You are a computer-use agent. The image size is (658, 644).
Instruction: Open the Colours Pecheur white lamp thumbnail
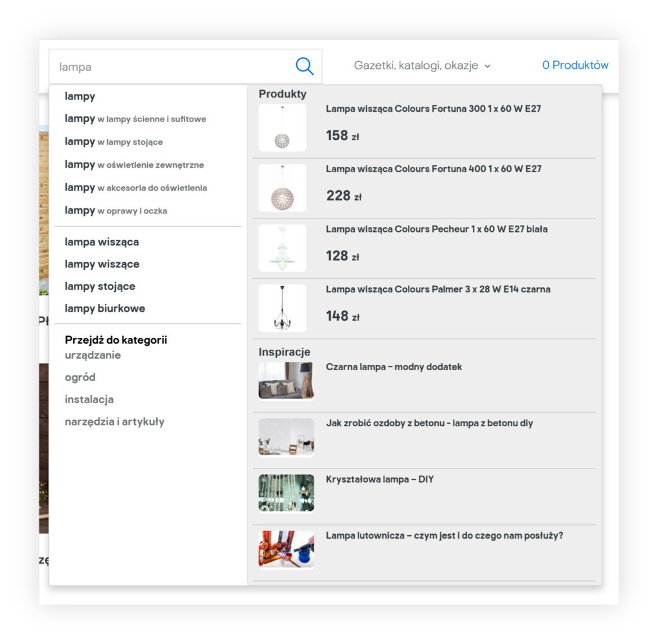pos(282,248)
